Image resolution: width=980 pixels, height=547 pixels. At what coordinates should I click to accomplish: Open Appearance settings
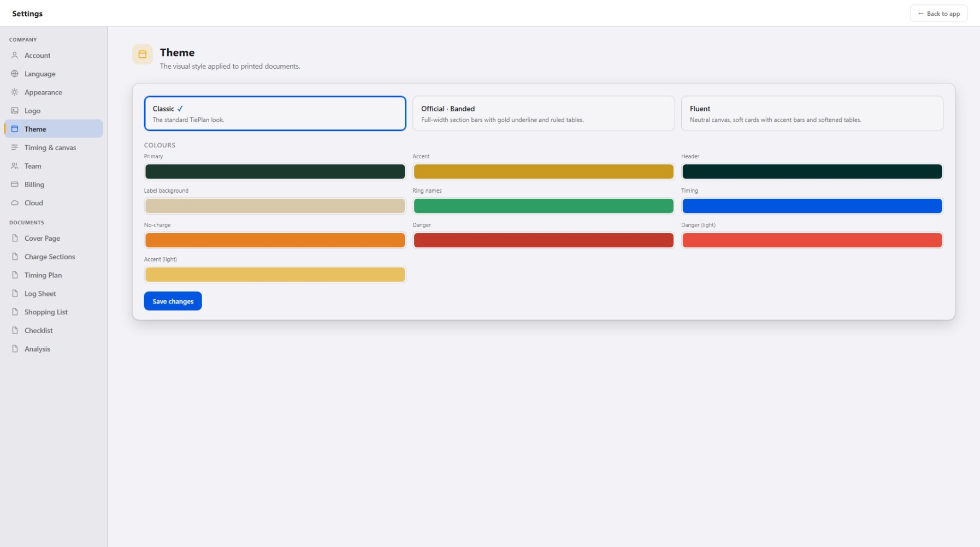coord(54,92)
